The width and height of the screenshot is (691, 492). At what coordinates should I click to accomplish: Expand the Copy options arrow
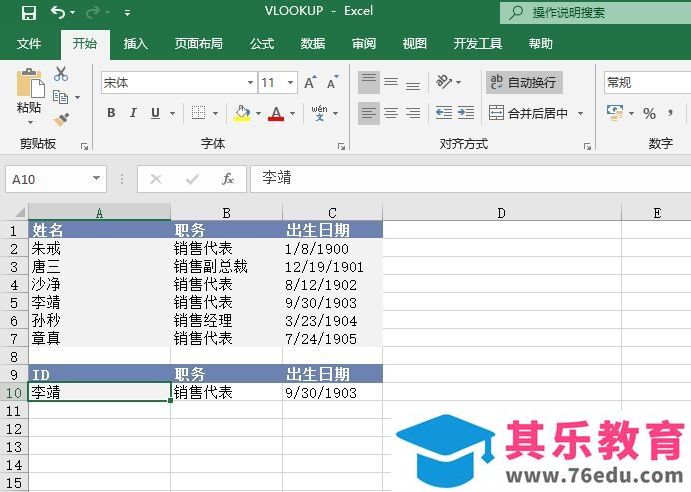point(78,97)
